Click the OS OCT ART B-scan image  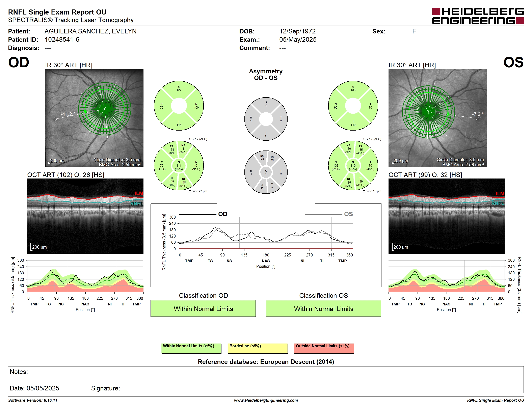[446, 216]
